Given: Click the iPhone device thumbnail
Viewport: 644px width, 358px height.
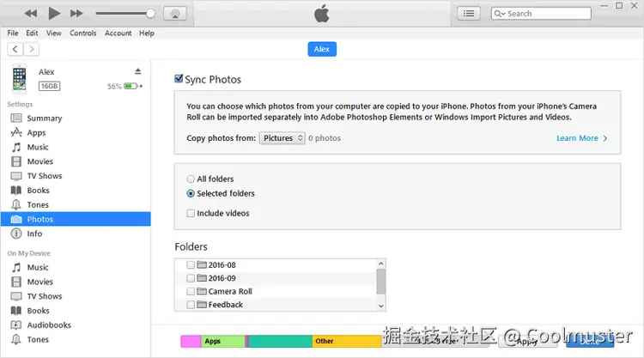Looking at the screenshot, I should click(19, 78).
